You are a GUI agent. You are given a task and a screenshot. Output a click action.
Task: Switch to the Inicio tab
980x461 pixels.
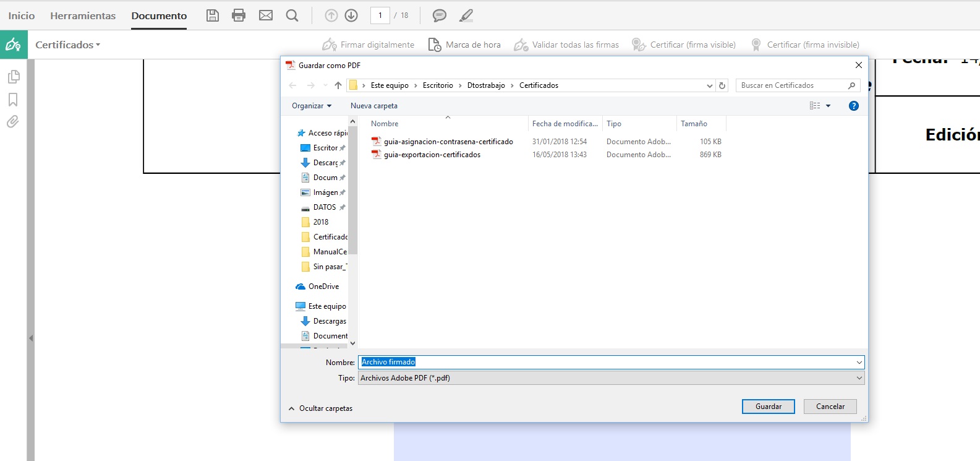[22, 15]
